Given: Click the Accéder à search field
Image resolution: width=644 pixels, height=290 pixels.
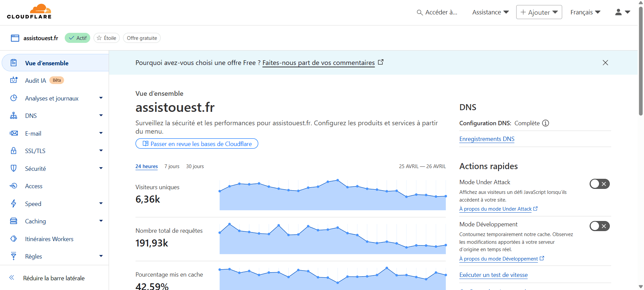Looking at the screenshot, I should click(437, 12).
